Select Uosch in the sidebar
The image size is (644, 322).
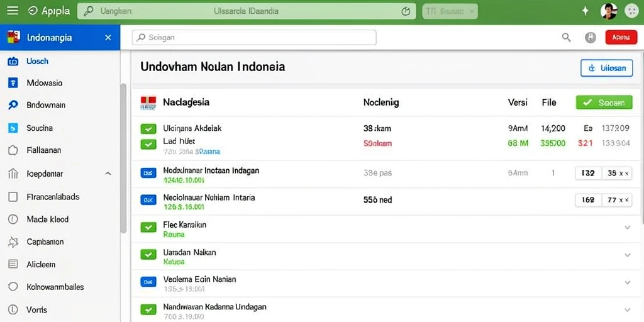point(37,61)
